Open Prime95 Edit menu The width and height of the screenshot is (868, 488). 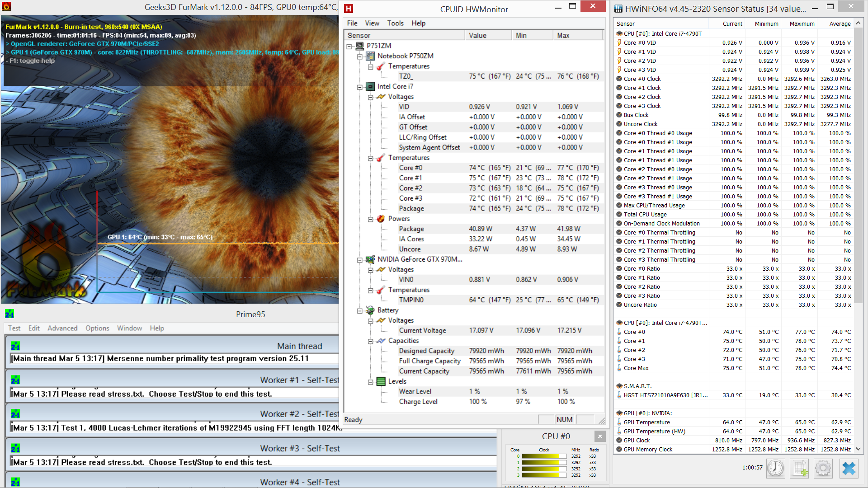(x=34, y=328)
